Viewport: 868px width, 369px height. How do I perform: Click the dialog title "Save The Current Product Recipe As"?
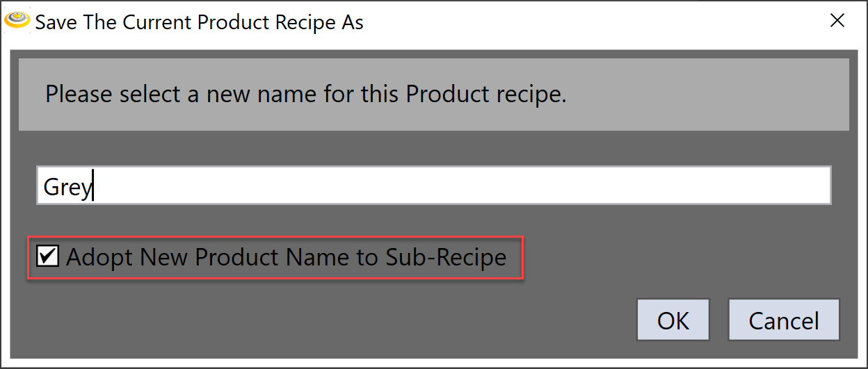click(199, 22)
